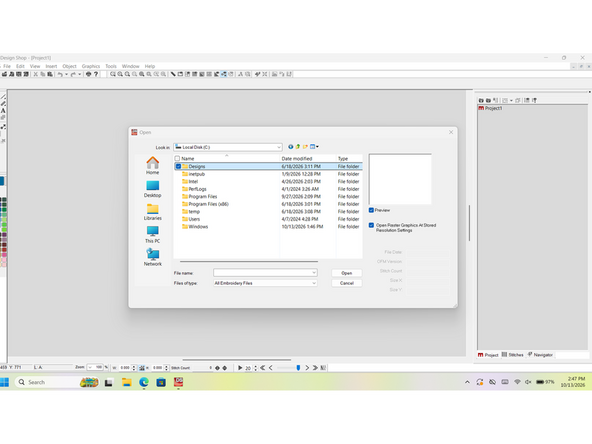Open the Zoom percentage dropdown in status bar

(x=90, y=367)
